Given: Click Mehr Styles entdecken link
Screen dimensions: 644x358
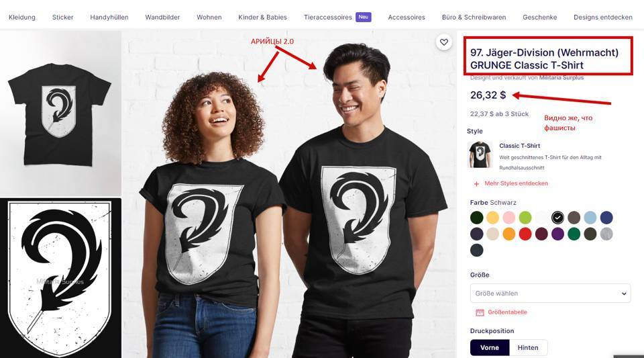Looking at the screenshot, I should click(x=516, y=183).
